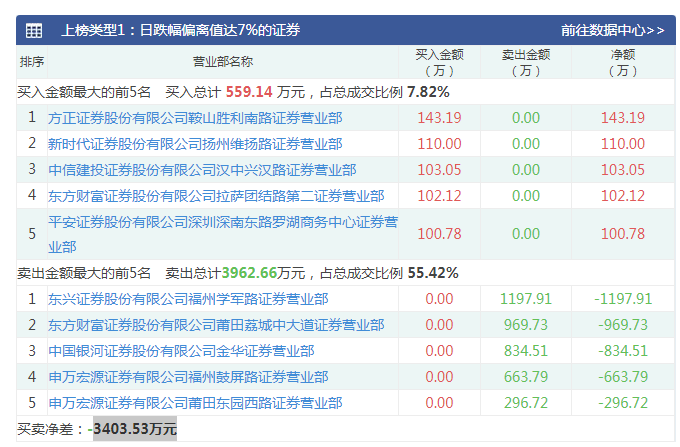Open 新时代证券扬州维扬路证券营业部 link

pyautogui.click(x=195, y=144)
